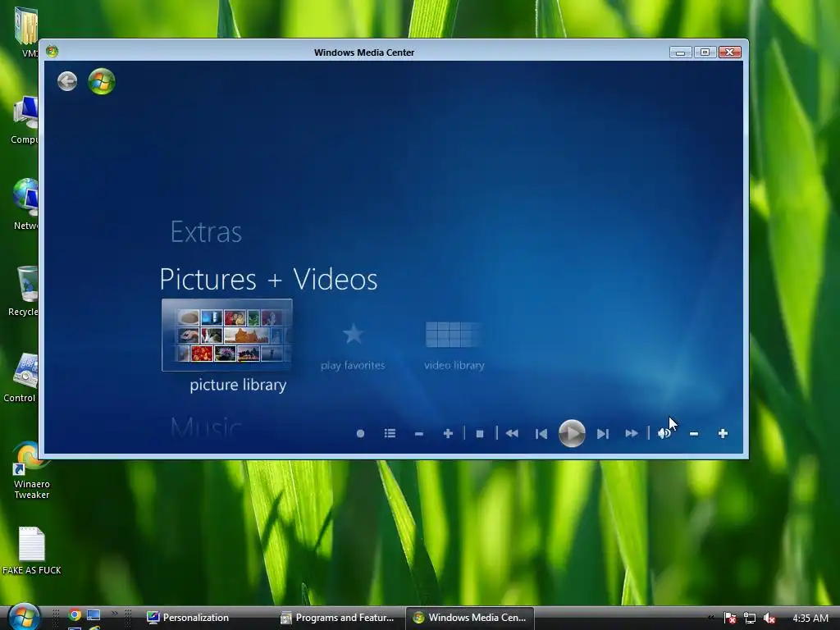Increase volume with the plus button
The image size is (840, 630).
pyautogui.click(x=724, y=433)
